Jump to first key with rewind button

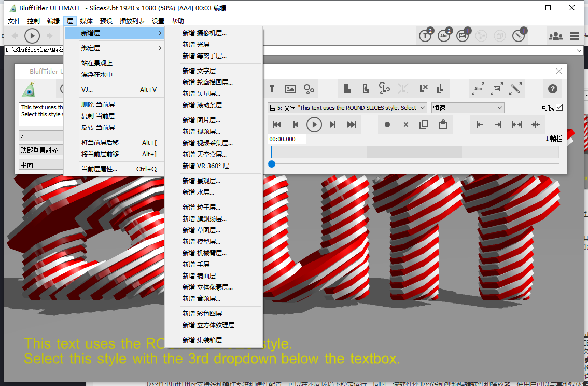point(277,125)
